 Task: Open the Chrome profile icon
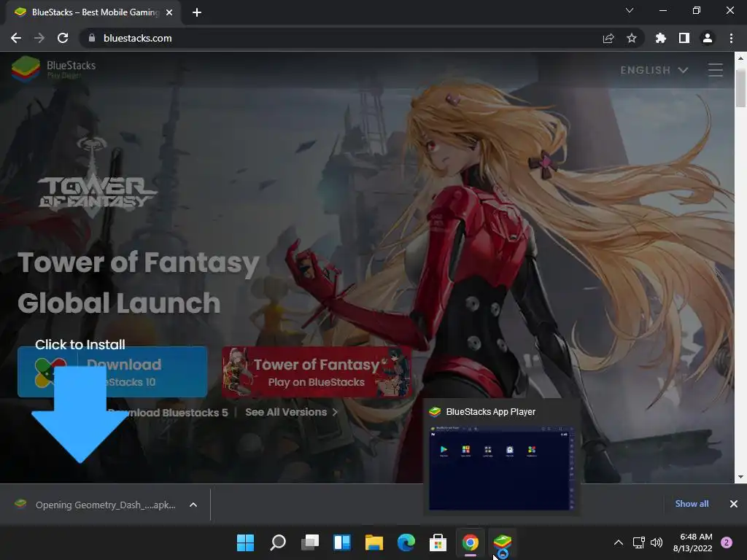coord(708,38)
